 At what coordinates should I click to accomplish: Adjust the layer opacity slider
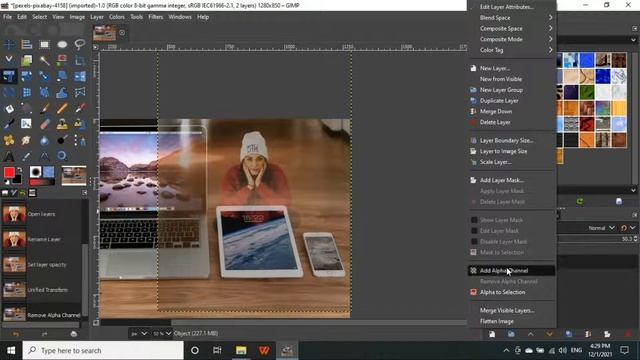point(598,239)
